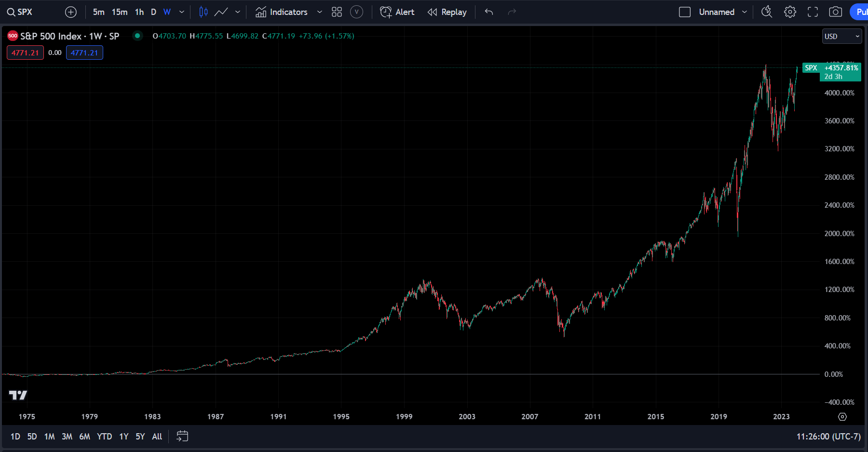Set range to 1Y
This screenshot has height=452, width=868.
[x=124, y=437]
